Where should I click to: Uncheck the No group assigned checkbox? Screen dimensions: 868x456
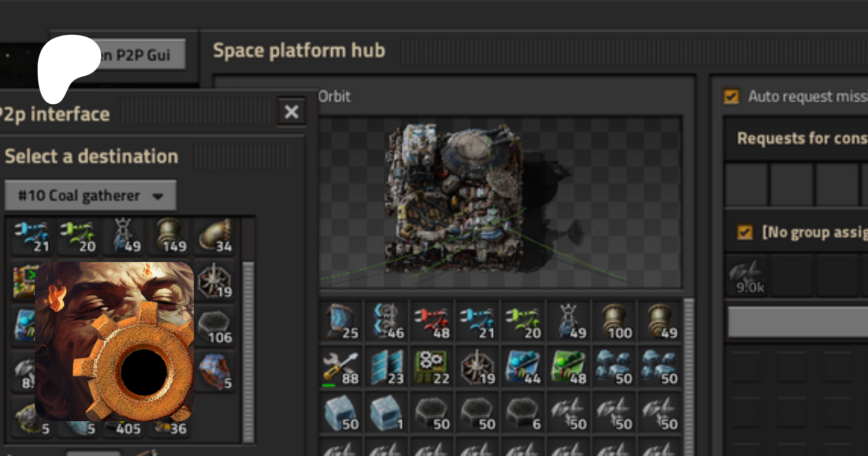pos(745,233)
